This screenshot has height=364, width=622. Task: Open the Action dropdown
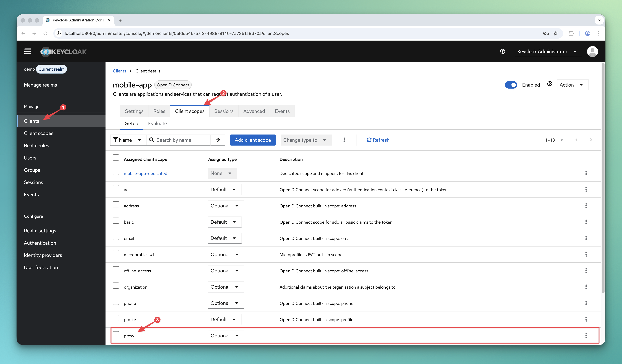572,85
